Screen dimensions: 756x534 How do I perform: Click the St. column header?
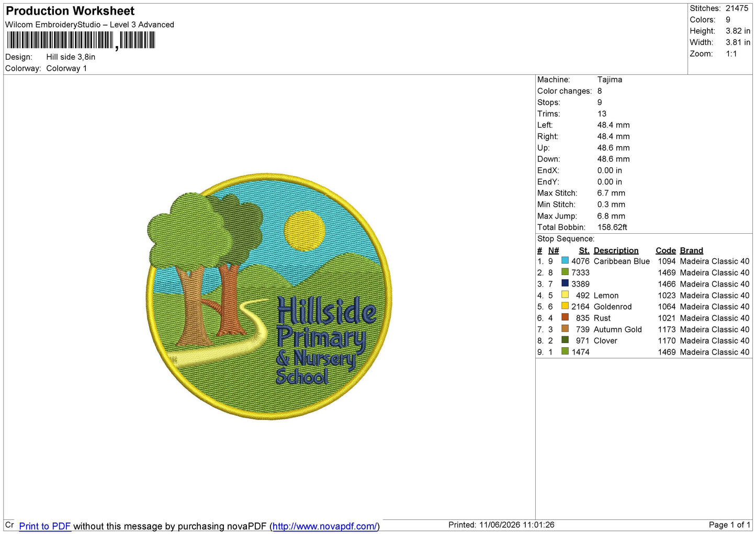(584, 251)
